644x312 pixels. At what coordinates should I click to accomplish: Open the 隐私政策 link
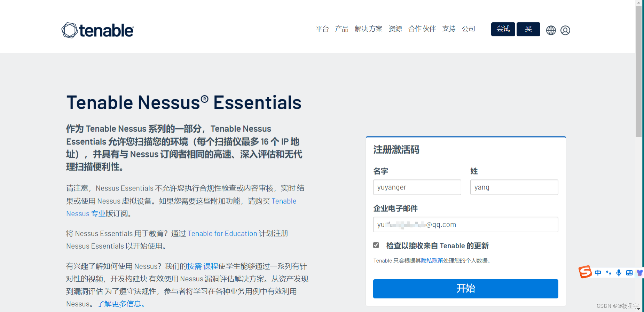[432, 261]
